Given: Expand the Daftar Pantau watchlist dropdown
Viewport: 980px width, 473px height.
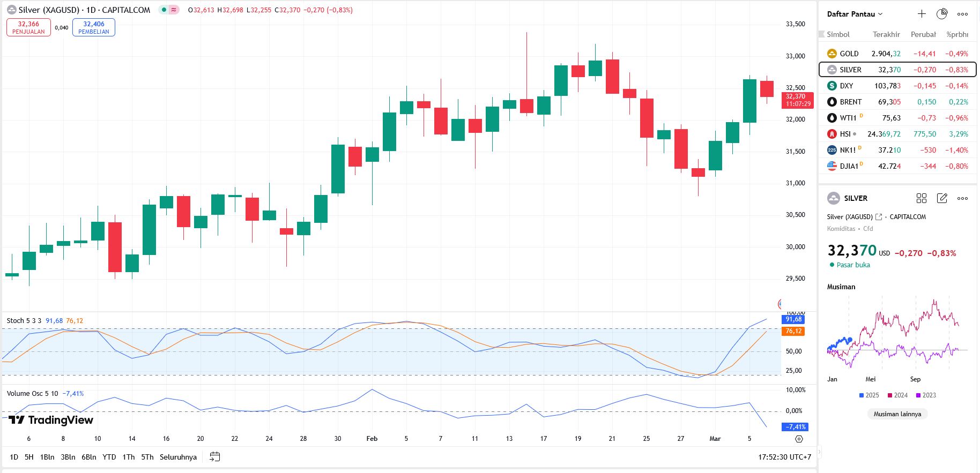Looking at the screenshot, I should pos(855,14).
